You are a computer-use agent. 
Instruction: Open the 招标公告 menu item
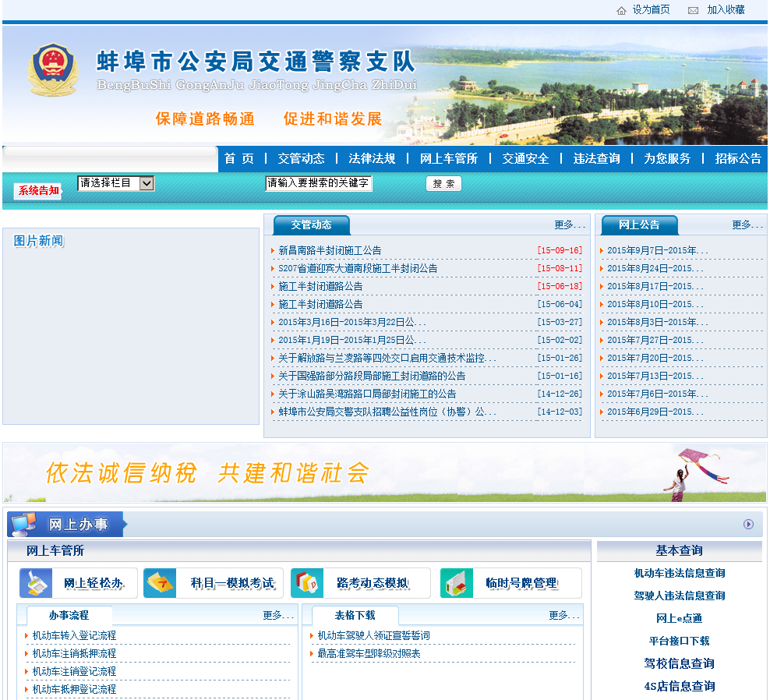coord(738,159)
